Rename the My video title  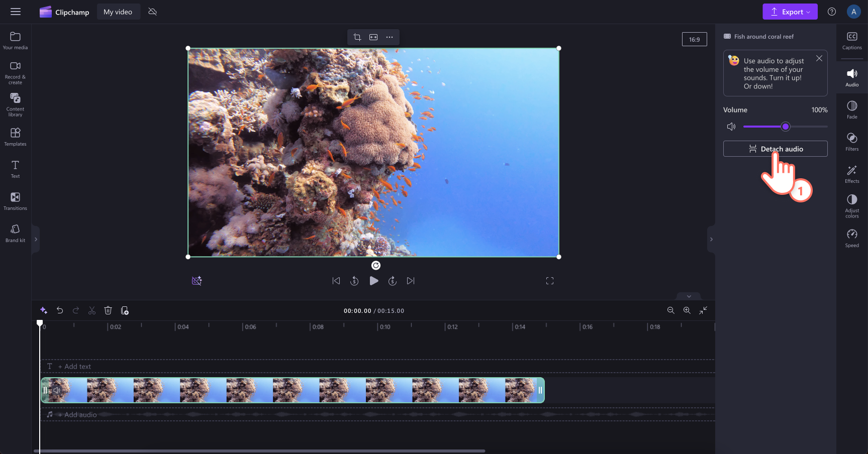point(118,12)
